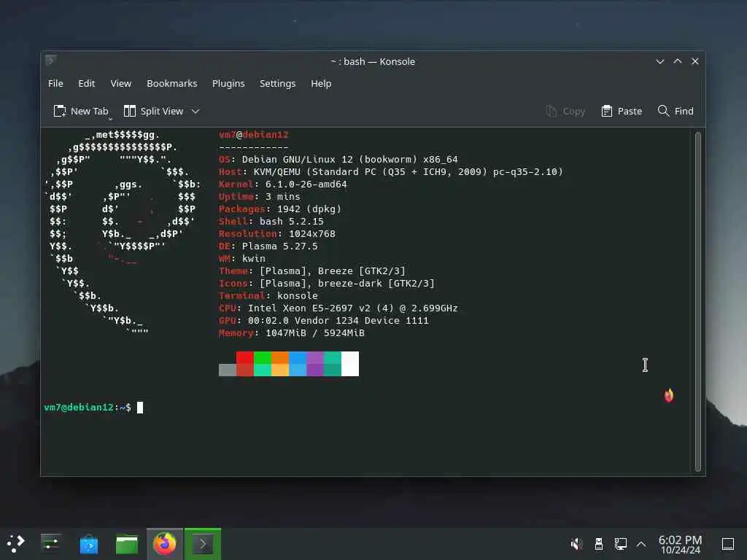The image size is (747, 560).
Task: Open Discover software center from taskbar
Action: [88, 543]
